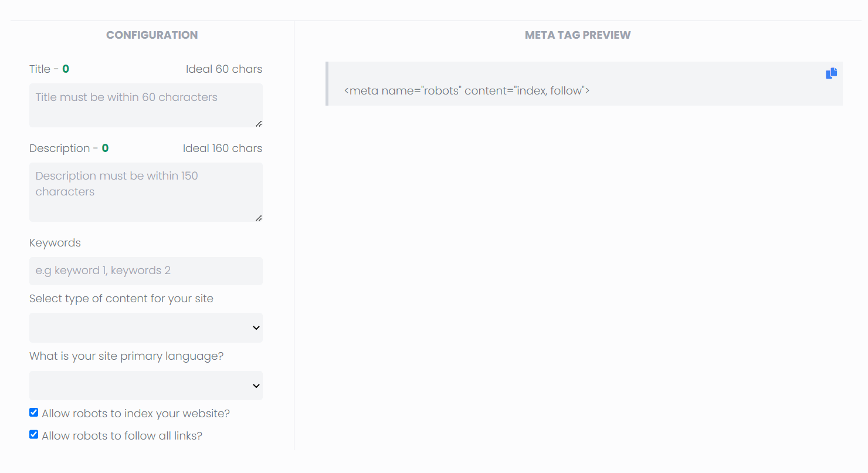Click the copy-to-clipboard icon in the preview
Screen dimensions: 868x473
point(831,73)
